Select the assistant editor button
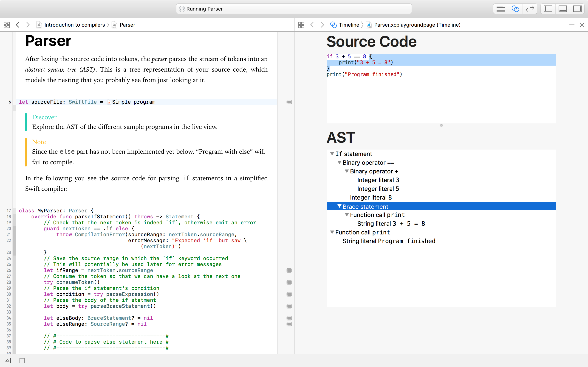 pyautogui.click(x=515, y=9)
